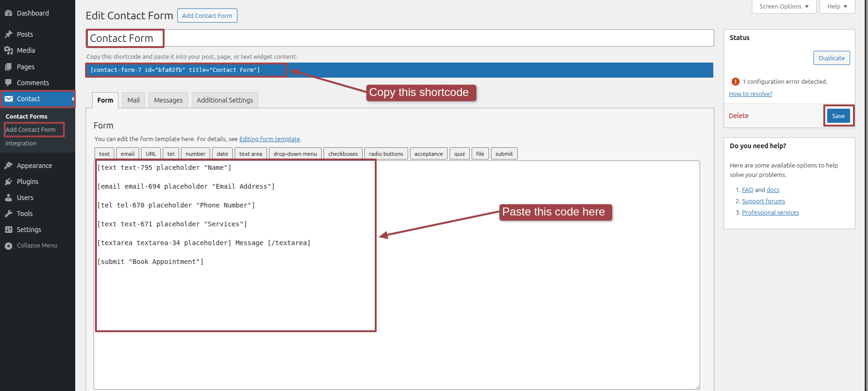Insert a checkboxes form tag
The image size is (868, 391).
pos(343,154)
